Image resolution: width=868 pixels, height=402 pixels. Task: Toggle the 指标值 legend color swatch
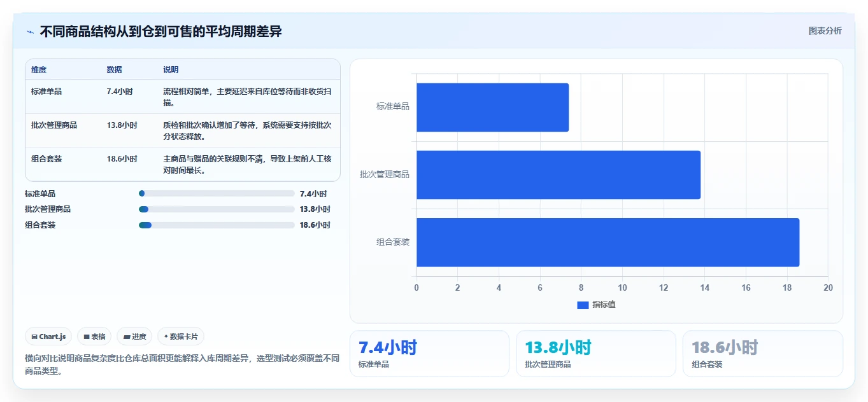click(x=583, y=305)
